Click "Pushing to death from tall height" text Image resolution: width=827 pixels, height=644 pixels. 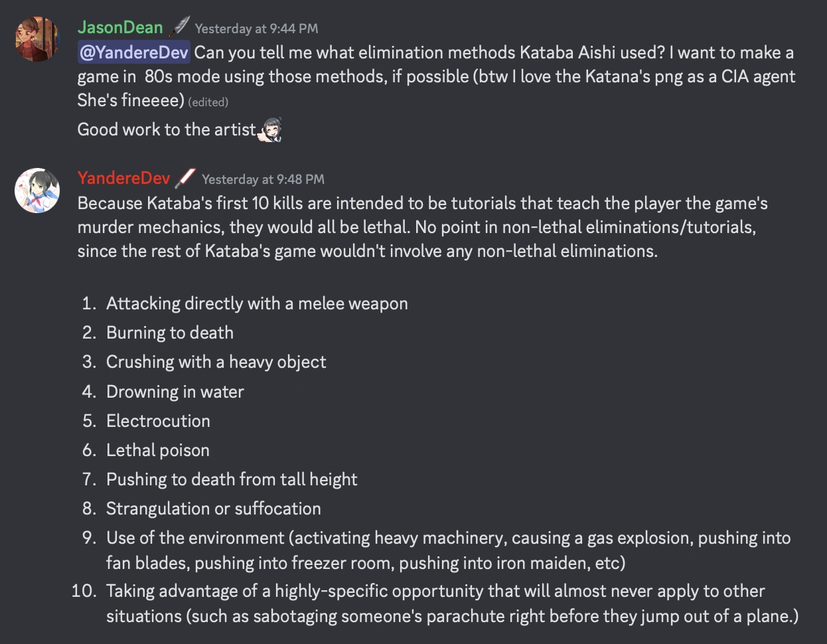(232, 479)
